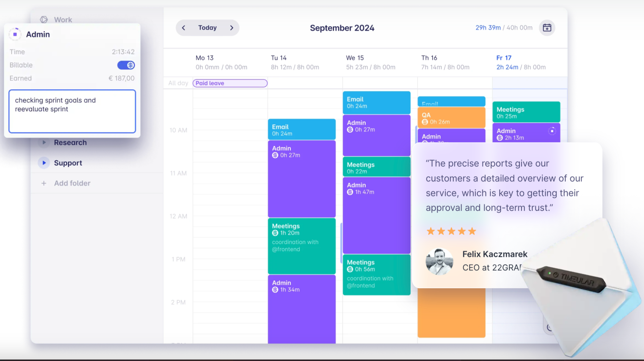644x361 pixels.
Task: Click the Today button to return to current date
Action: [x=207, y=27]
